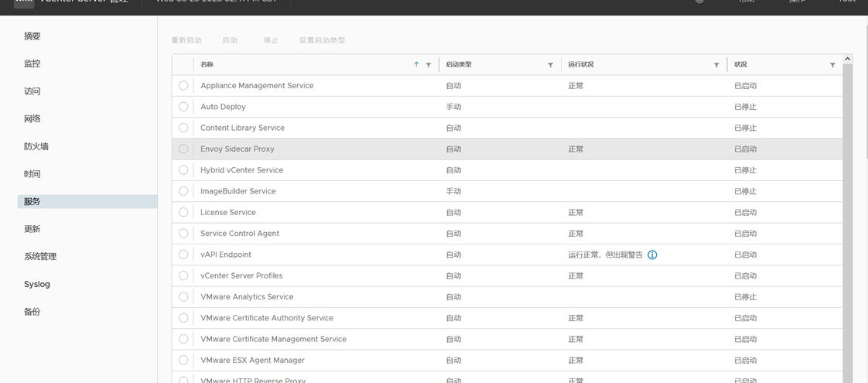This screenshot has height=383, width=868.
Task: Select the VMware Analytics Service radio button
Action: coord(183,296)
